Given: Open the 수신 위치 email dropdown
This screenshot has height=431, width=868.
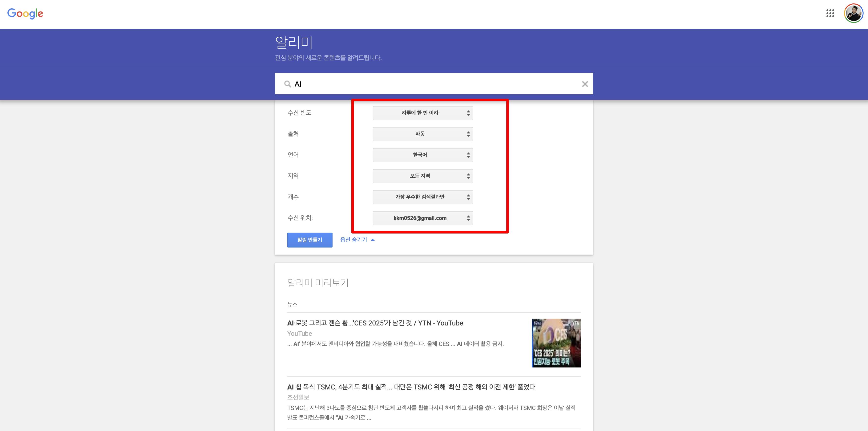Looking at the screenshot, I should [423, 218].
